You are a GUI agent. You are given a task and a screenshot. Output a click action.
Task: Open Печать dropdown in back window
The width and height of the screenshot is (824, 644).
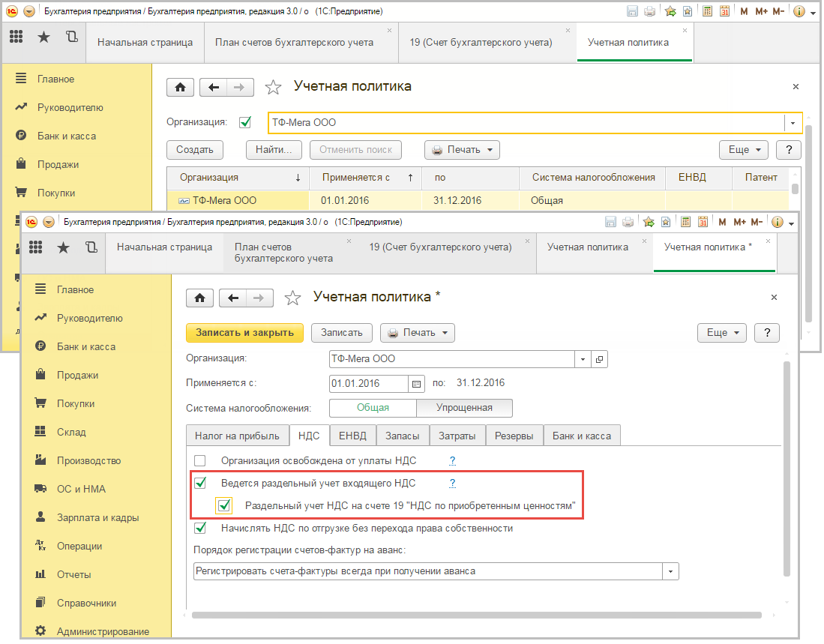click(x=462, y=150)
